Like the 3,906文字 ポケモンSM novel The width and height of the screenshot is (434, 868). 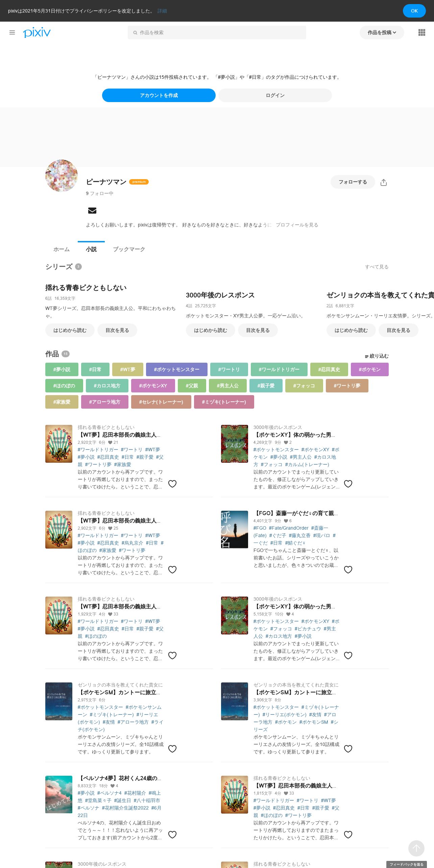348,749
